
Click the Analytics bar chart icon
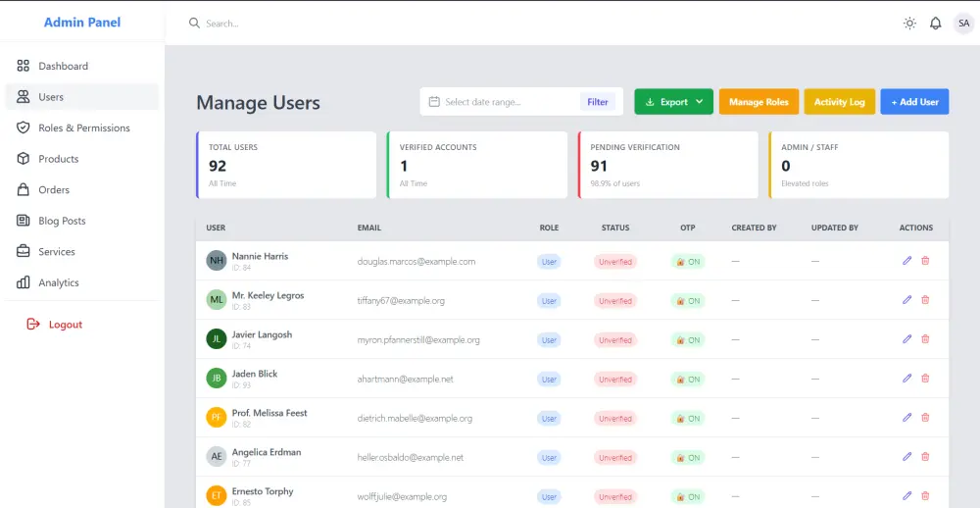24,282
